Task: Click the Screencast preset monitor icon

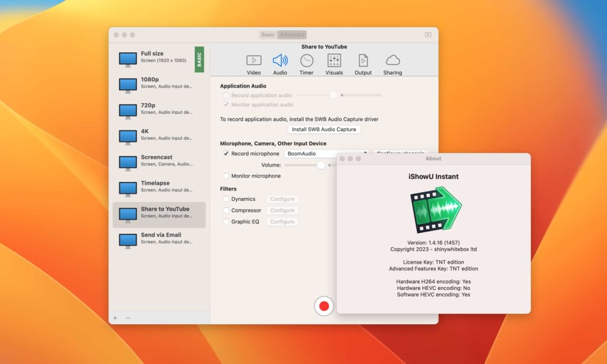Action: tap(127, 161)
